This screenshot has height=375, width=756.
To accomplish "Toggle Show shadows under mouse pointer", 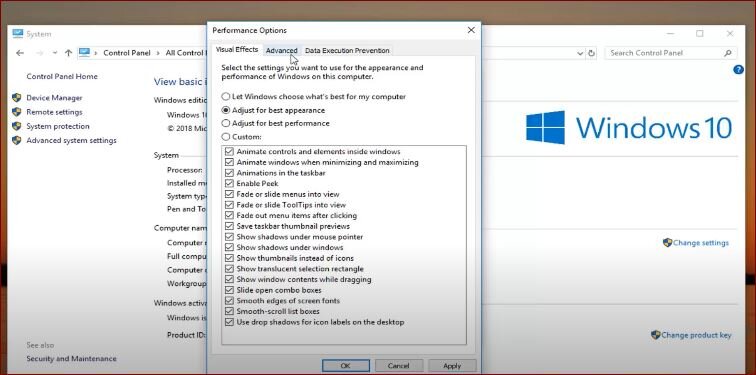I will tap(229, 237).
